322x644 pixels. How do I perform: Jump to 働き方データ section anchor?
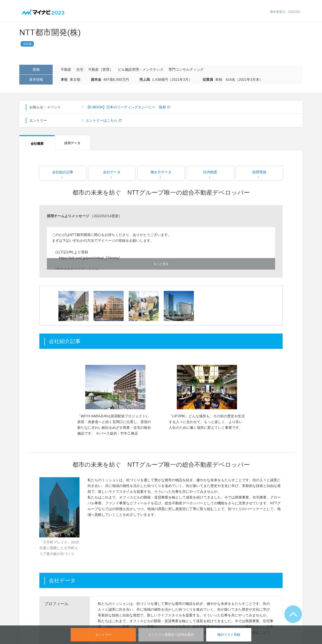pyautogui.click(x=161, y=173)
